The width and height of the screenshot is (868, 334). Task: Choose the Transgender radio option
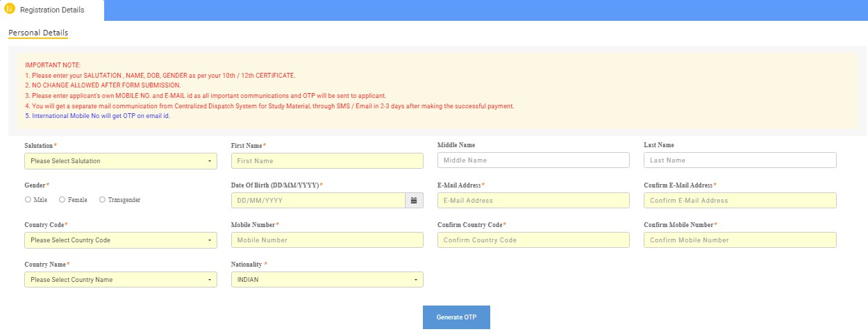point(102,200)
